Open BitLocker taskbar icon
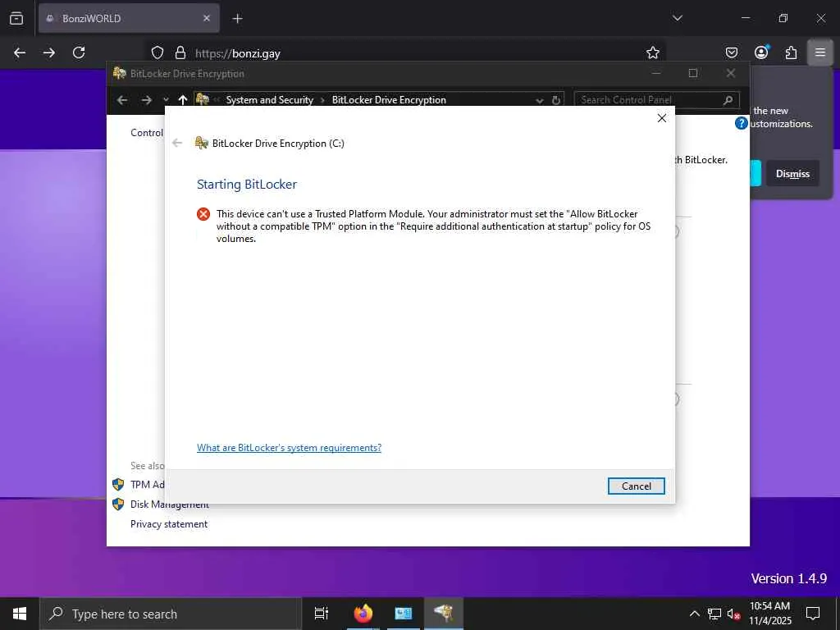 coord(444,614)
